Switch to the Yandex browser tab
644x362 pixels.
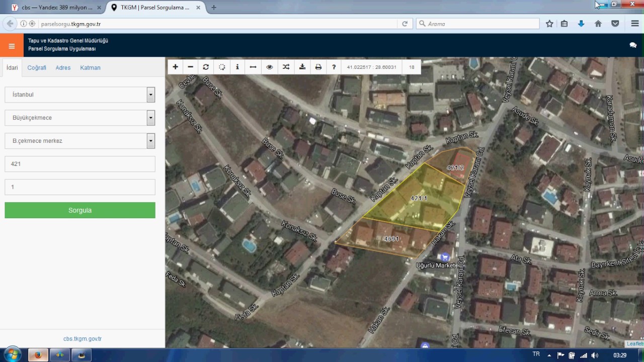56,8
